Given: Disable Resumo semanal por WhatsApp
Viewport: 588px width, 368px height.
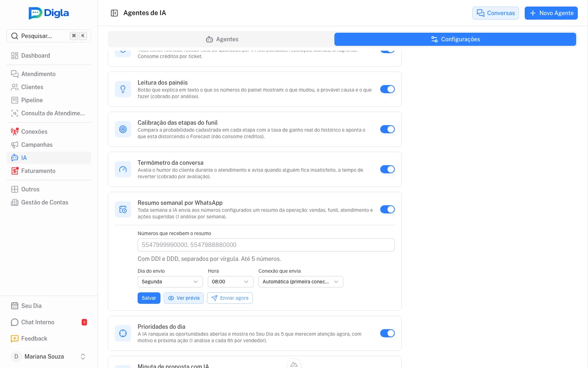Looking at the screenshot, I should [388, 209].
